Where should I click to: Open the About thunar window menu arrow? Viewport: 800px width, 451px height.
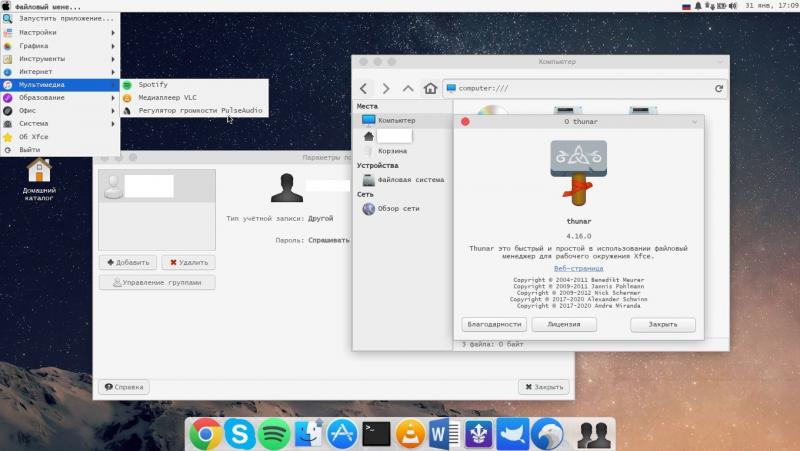point(694,121)
